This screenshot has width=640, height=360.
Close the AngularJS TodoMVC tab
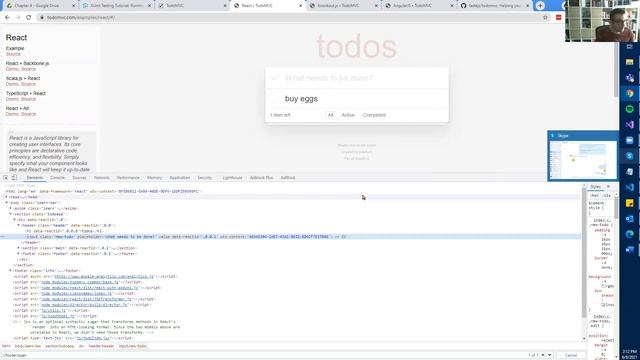click(451, 6)
